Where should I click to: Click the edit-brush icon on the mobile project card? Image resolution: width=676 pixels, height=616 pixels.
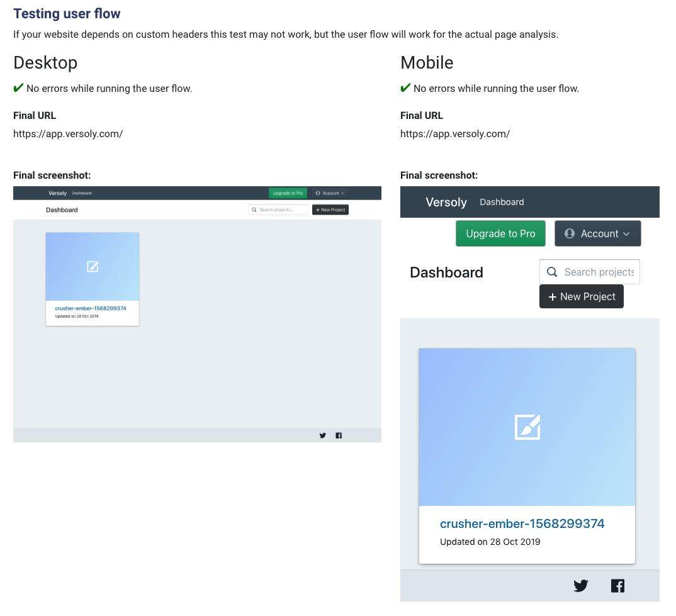(527, 427)
